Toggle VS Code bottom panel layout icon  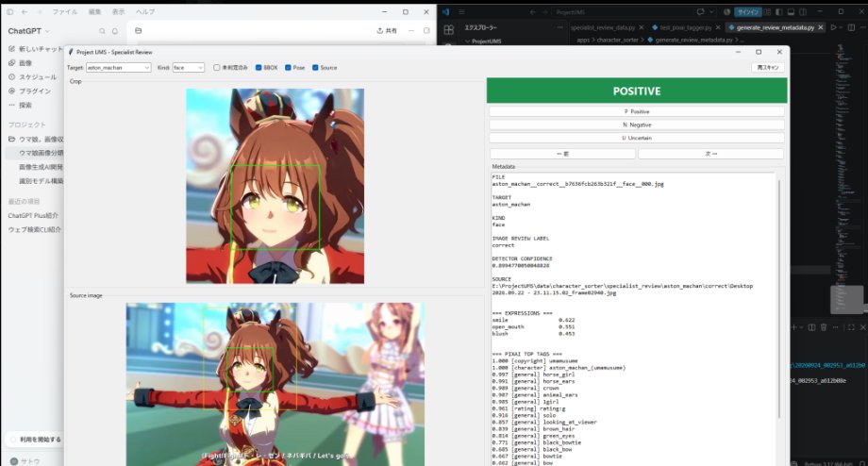[x=791, y=11]
